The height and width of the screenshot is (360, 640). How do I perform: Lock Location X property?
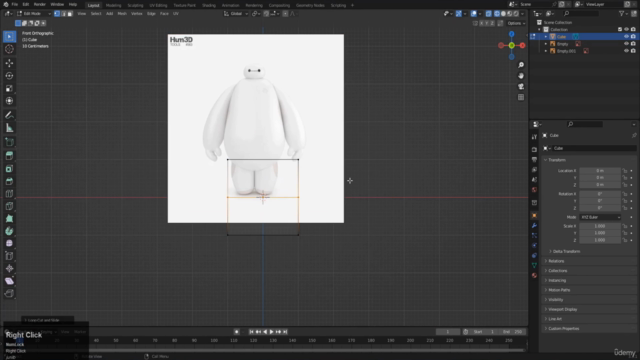pos(624,171)
